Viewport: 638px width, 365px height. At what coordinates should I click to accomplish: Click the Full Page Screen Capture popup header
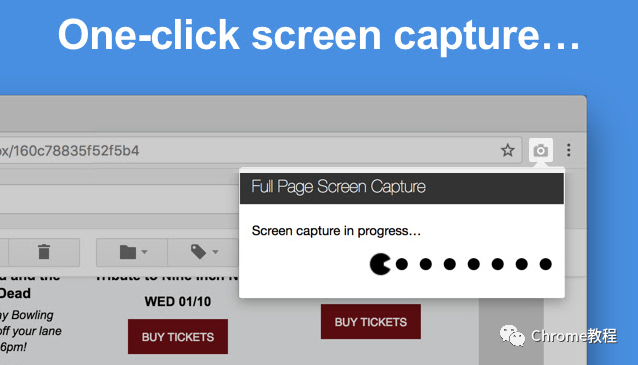(x=402, y=187)
